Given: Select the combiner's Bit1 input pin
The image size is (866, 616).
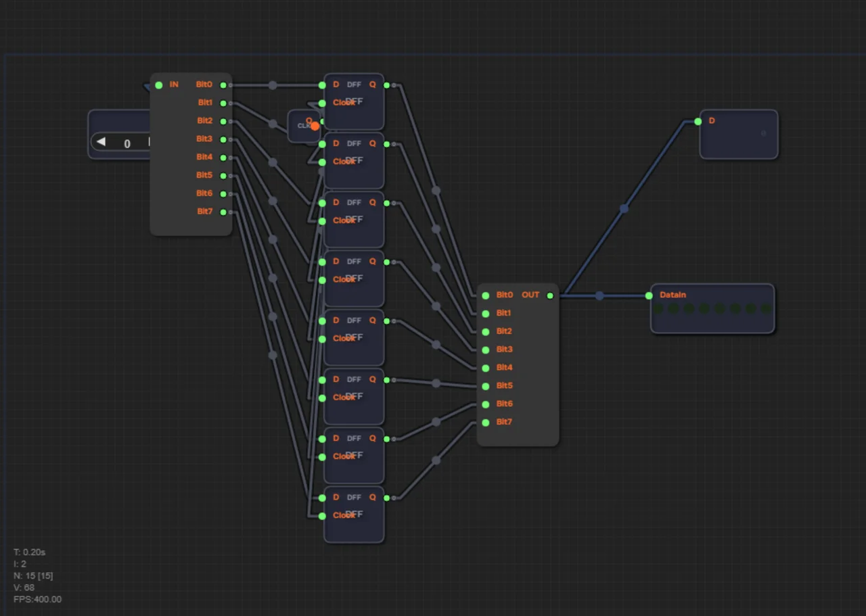Looking at the screenshot, I should (x=486, y=314).
